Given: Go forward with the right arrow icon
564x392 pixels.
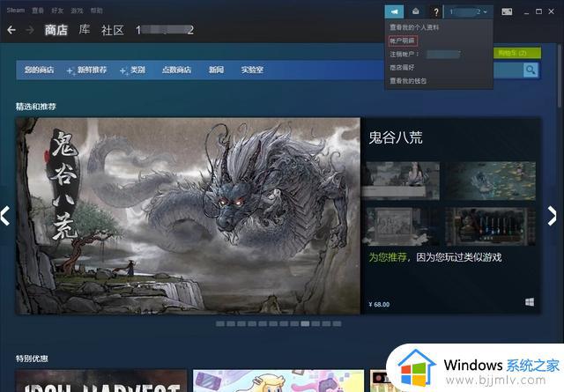Looking at the screenshot, I should [x=30, y=30].
